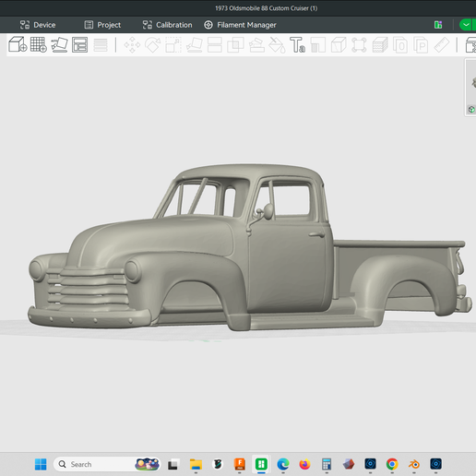
Task: Click the cube face toolbar icon
Action: pyautogui.click(x=339, y=45)
